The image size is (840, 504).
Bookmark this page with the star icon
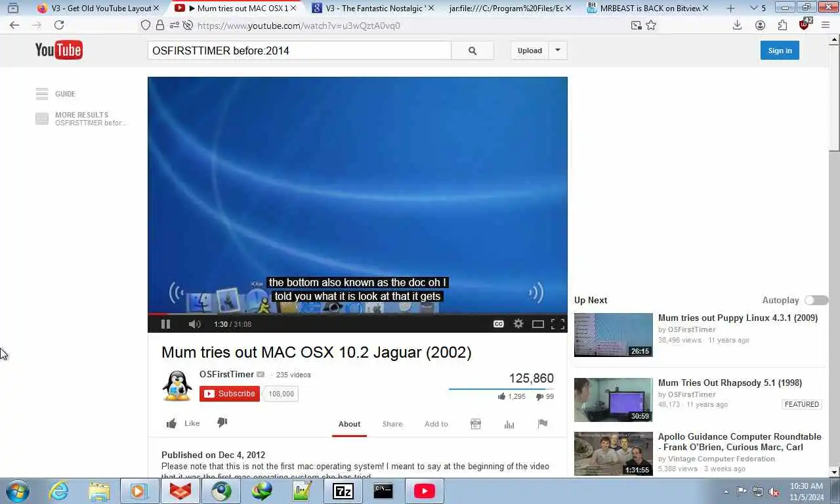(x=651, y=25)
